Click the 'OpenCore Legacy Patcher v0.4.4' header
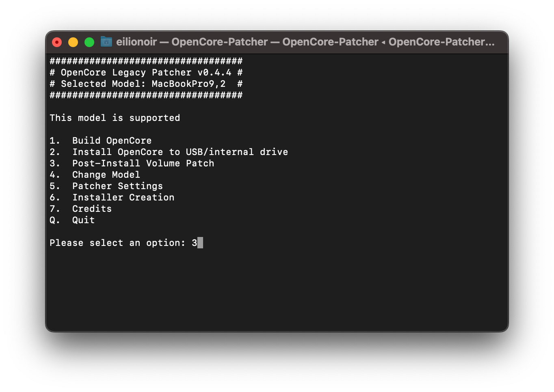 click(x=146, y=73)
